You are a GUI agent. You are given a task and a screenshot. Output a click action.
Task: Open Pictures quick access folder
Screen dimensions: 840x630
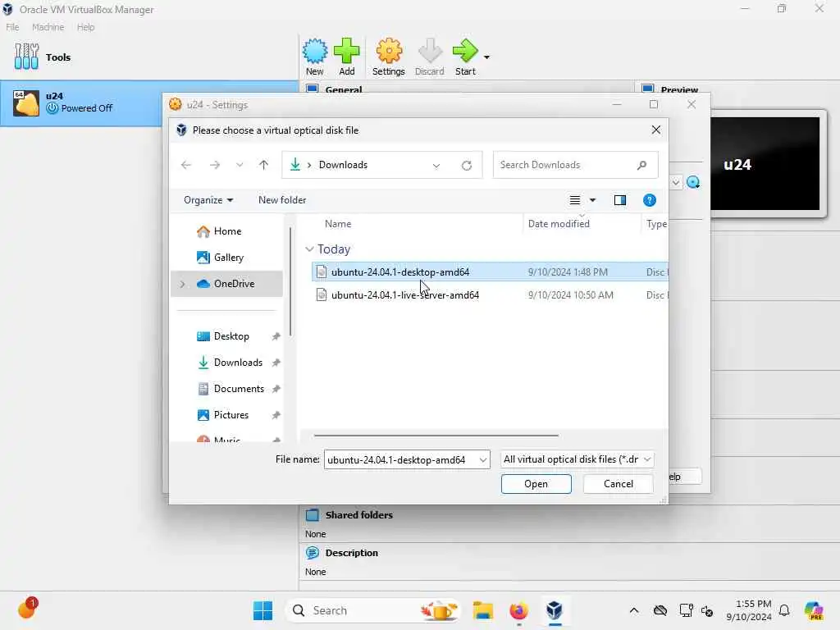pyautogui.click(x=223, y=415)
